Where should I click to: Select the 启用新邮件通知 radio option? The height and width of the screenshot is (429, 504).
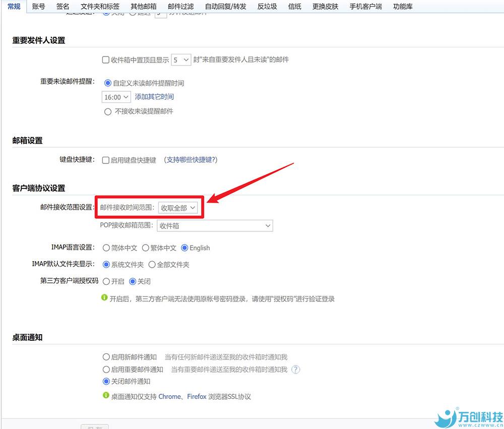click(106, 357)
